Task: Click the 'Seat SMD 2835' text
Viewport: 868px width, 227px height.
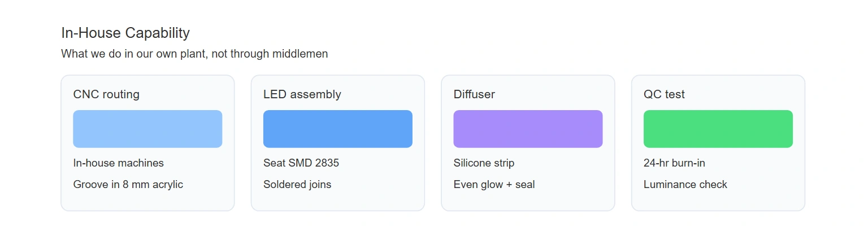Action: pos(301,163)
